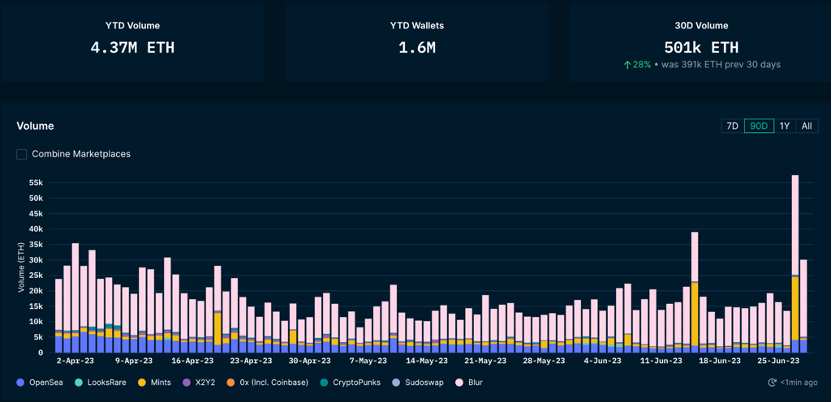832x402 pixels.
Task: Click the 25-Jun-23 x-axis label
Action: point(778,361)
